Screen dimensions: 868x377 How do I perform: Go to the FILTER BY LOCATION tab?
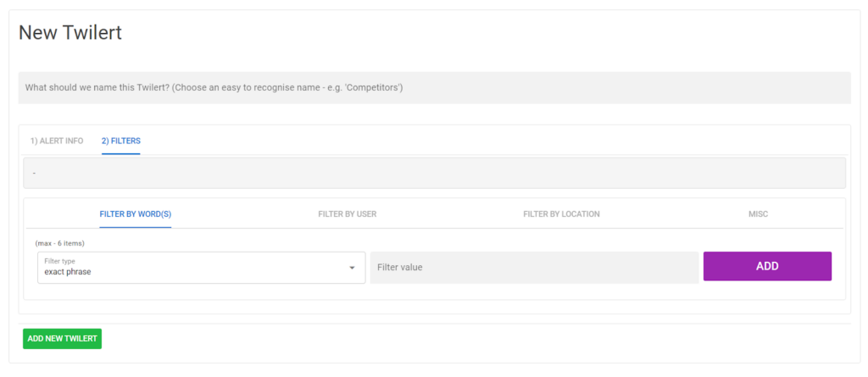coord(561,214)
